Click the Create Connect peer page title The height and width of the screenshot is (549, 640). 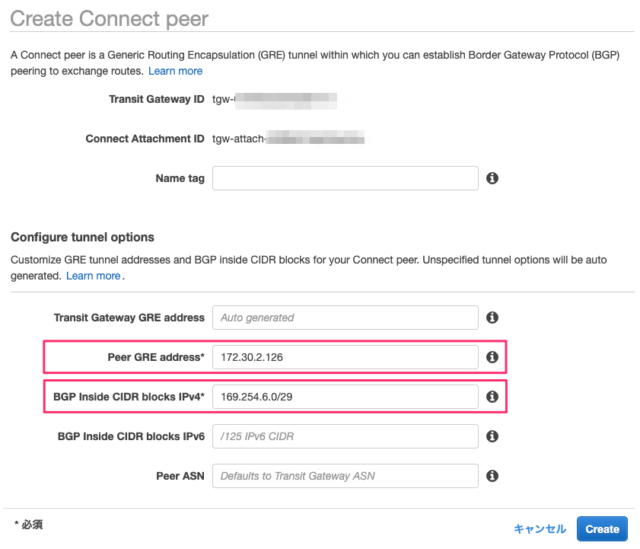click(109, 19)
